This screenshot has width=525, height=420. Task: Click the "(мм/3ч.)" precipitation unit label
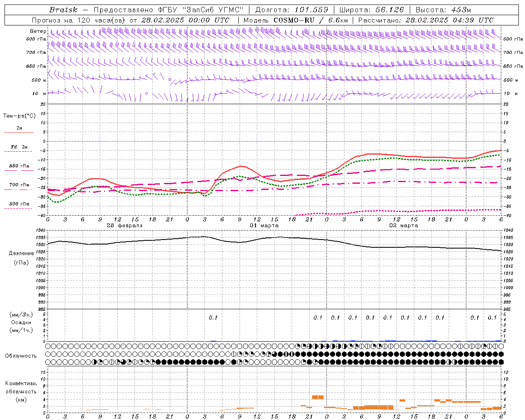point(21,315)
